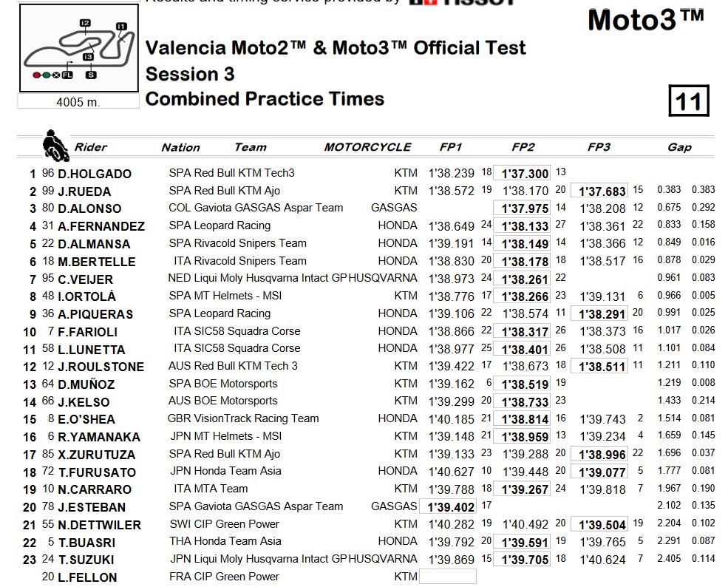Click the Combined Practice Times heading
Screen dimensions: 728x587
(265, 99)
